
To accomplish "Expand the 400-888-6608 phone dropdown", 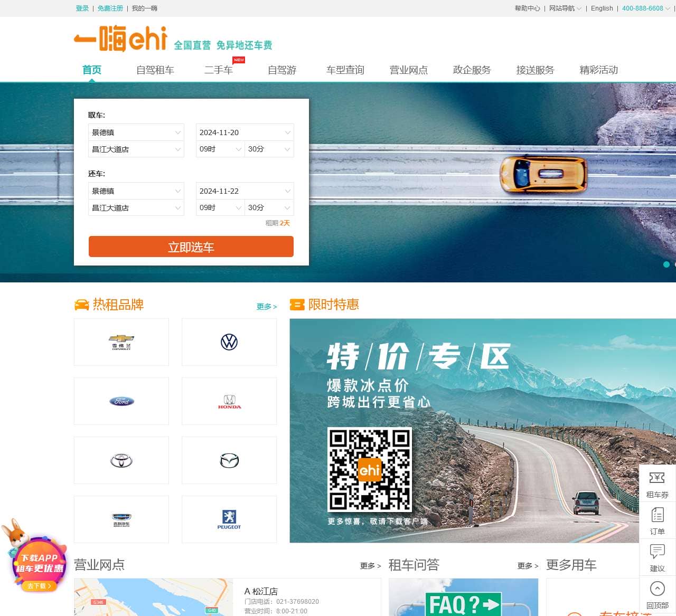I will 646,8.
